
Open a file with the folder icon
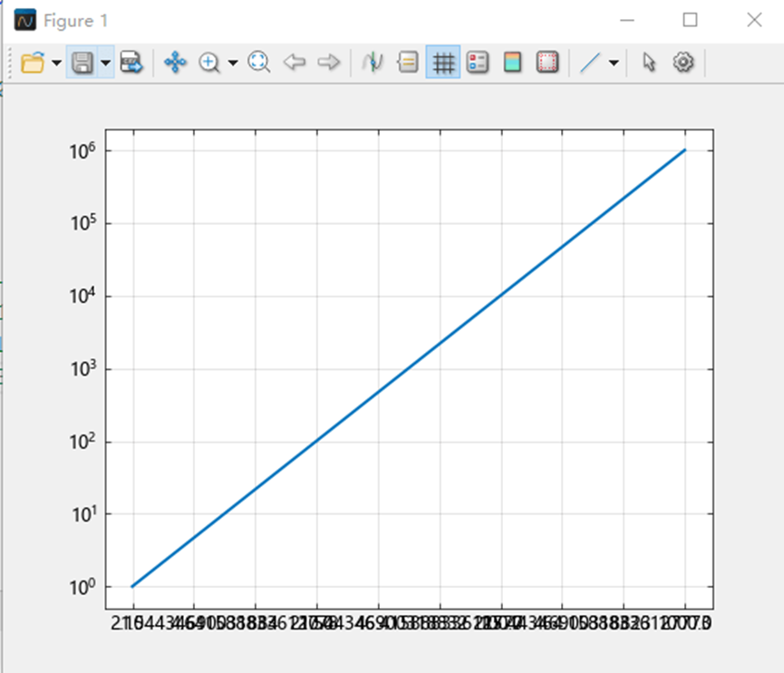point(33,63)
